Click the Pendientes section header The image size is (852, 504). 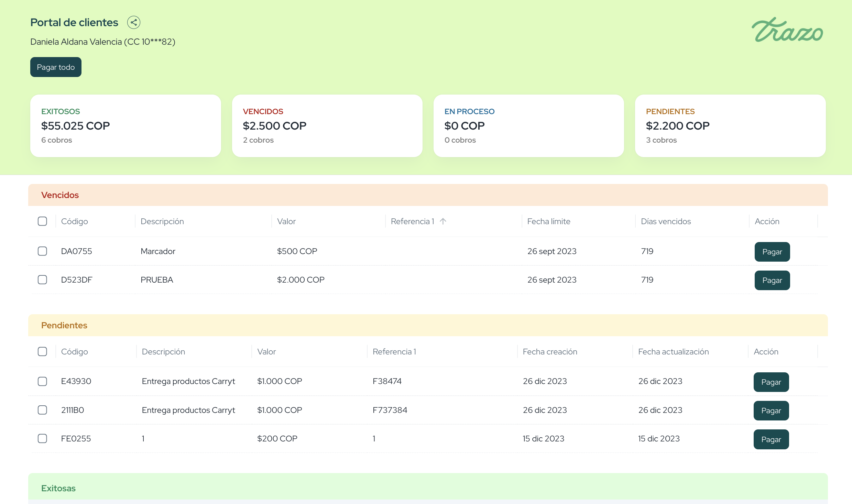(x=64, y=325)
